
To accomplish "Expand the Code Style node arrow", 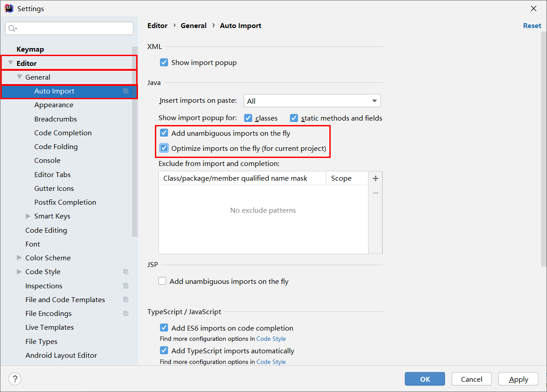I will coord(19,271).
